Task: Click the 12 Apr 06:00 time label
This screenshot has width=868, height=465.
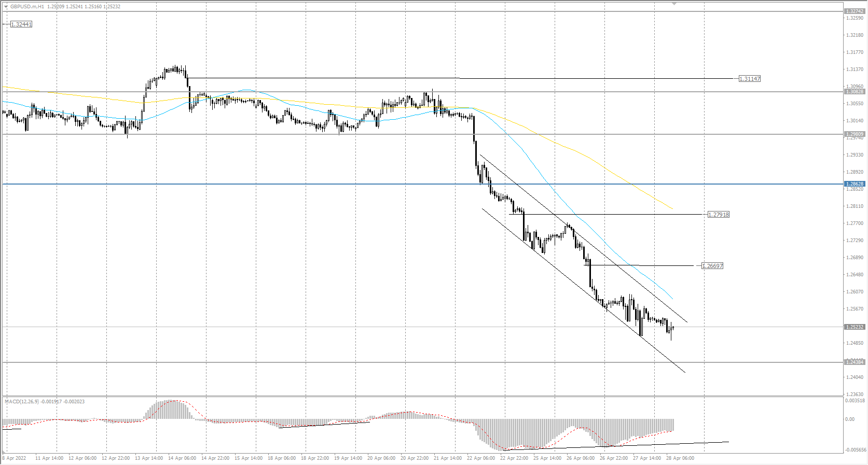Action: point(82,458)
